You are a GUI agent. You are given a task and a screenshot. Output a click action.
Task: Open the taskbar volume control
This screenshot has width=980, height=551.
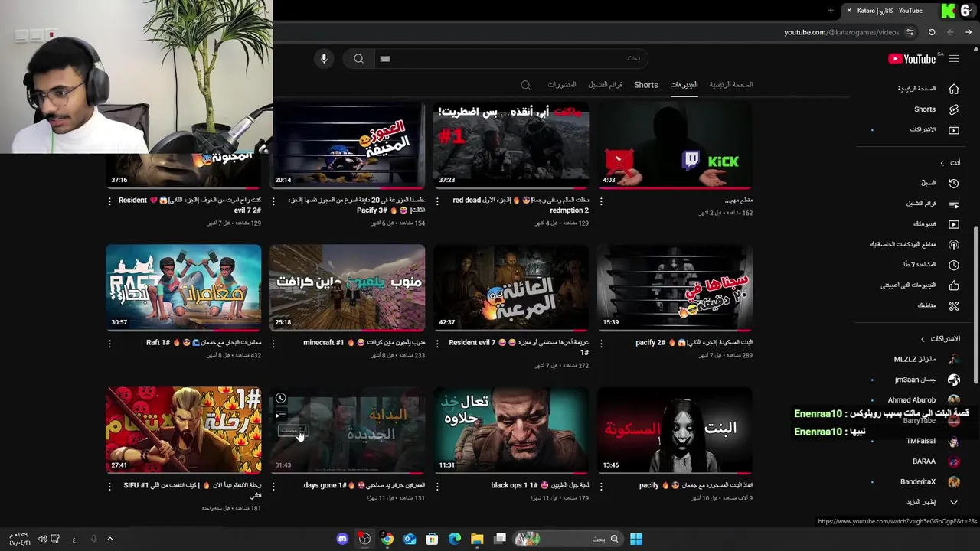click(x=42, y=539)
